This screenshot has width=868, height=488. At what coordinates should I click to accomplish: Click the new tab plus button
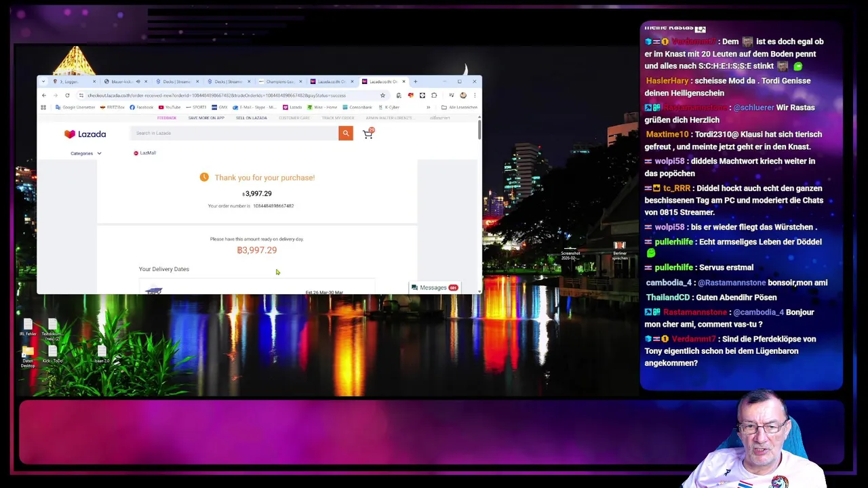click(x=415, y=81)
